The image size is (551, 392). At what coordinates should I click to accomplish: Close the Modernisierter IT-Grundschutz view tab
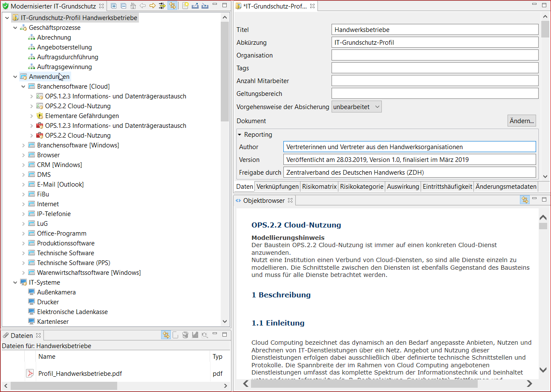click(x=101, y=6)
